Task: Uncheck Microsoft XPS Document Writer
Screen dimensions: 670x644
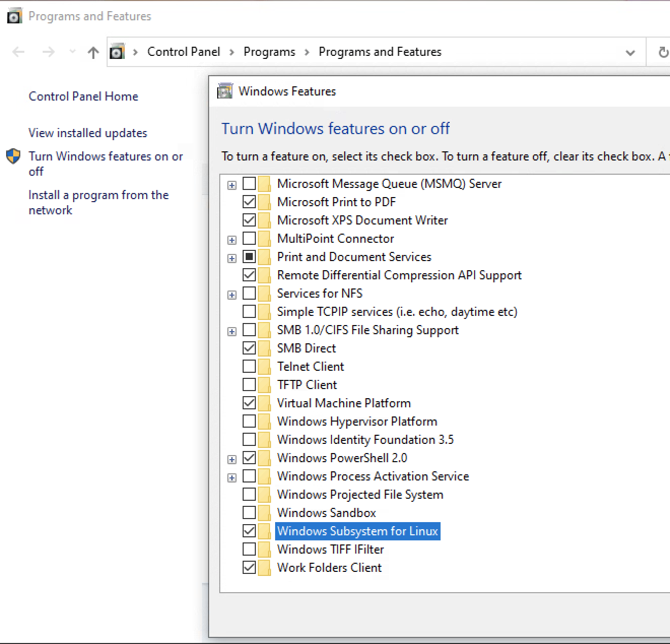Action: (x=249, y=220)
